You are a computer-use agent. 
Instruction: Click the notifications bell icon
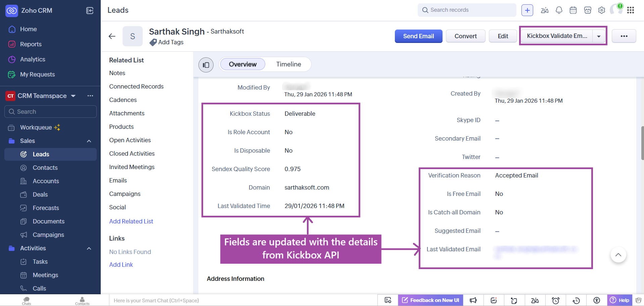click(x=559, y=10)
